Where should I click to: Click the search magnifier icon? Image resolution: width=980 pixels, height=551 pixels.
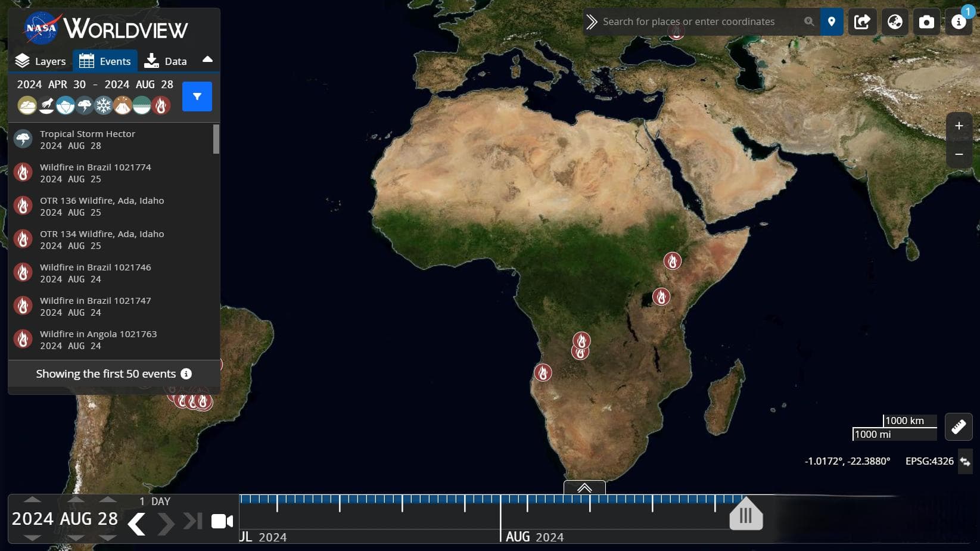coord(808,21)
